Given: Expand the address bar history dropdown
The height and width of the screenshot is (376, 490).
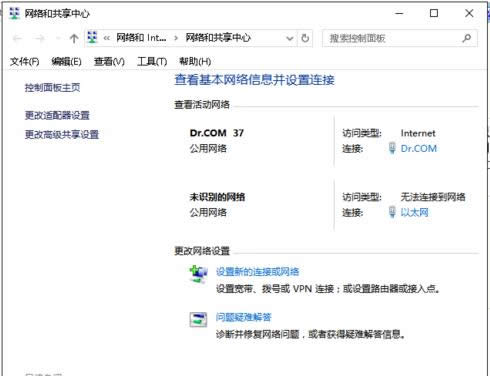Looking at the screenshot, I should [290, 38].
